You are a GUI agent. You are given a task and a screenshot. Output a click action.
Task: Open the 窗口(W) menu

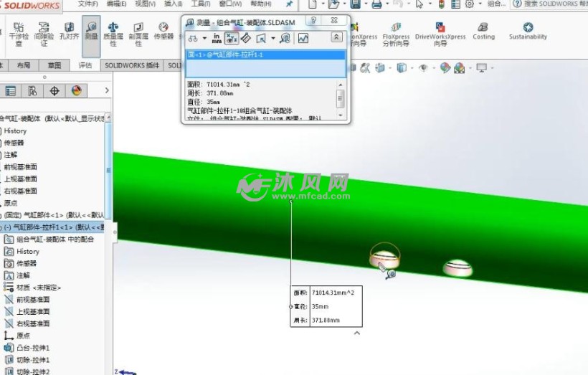pyautogui.click(x=230, y=4)
